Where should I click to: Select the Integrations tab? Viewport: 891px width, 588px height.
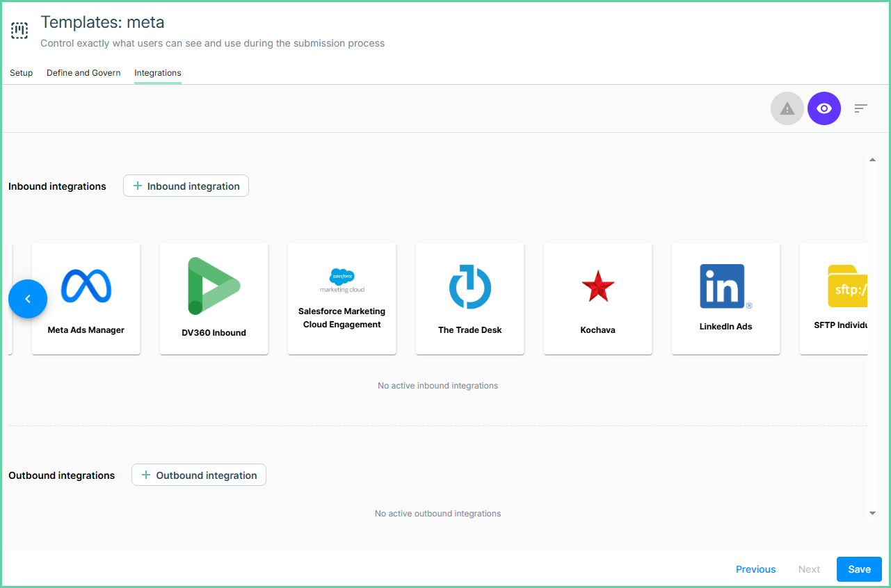(x=158, y=73)
